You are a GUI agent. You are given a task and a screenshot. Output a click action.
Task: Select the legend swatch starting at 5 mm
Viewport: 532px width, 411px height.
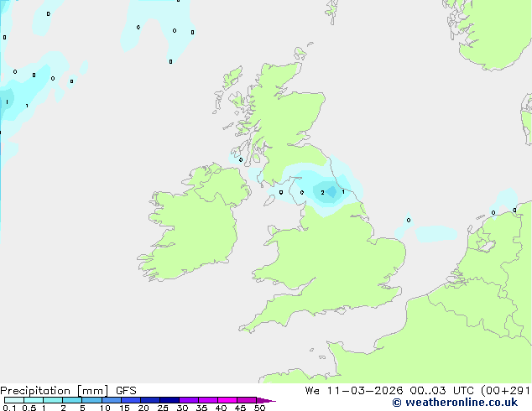[91, 400]
